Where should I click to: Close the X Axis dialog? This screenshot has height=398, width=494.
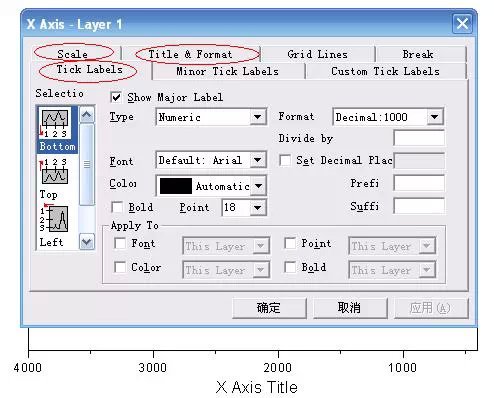point(462,24)
